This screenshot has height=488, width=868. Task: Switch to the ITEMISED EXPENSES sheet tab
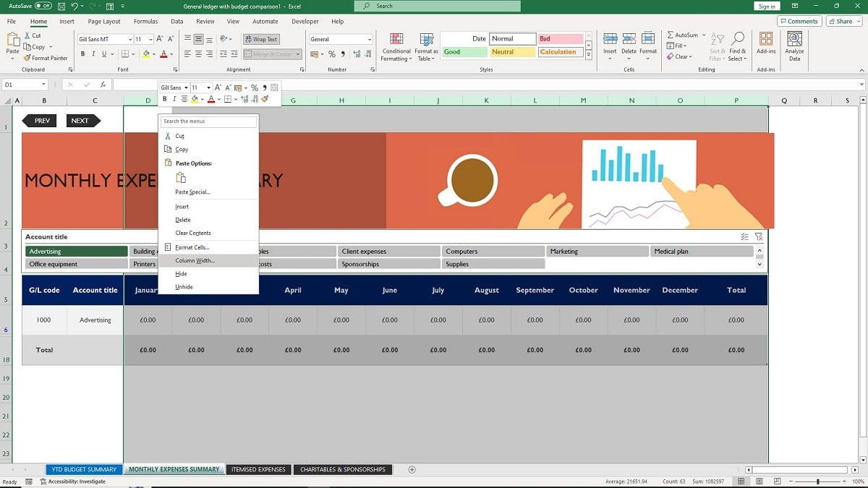pos(258,468)
